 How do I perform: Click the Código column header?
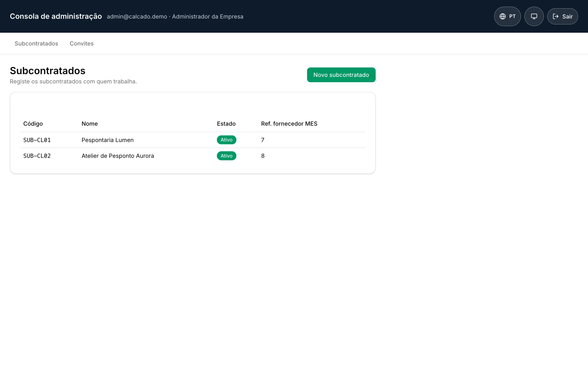33,124
